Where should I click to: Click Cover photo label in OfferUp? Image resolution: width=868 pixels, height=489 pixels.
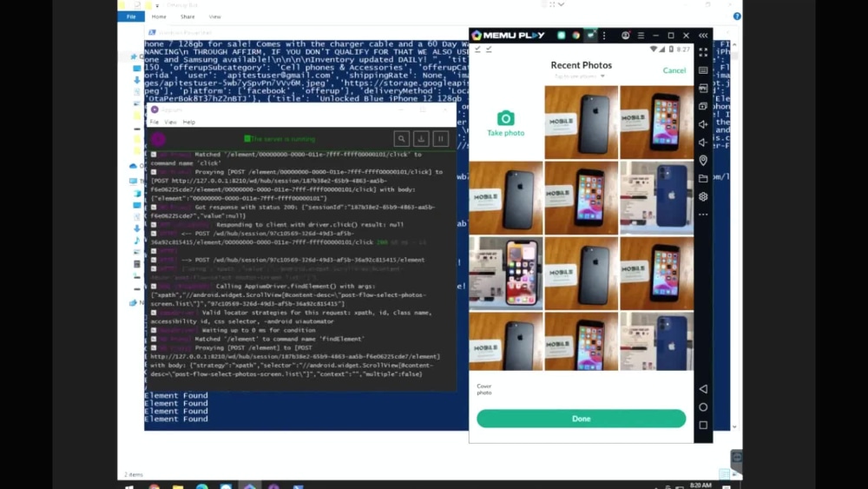tap(484, 389)
